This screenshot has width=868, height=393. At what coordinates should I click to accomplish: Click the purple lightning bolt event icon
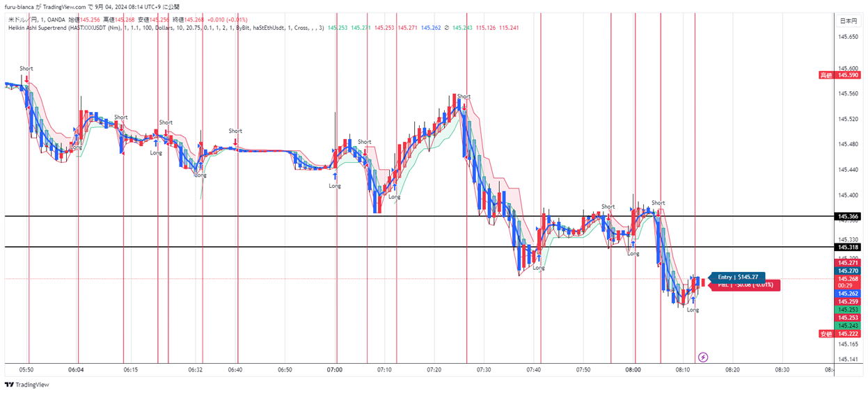703,357
